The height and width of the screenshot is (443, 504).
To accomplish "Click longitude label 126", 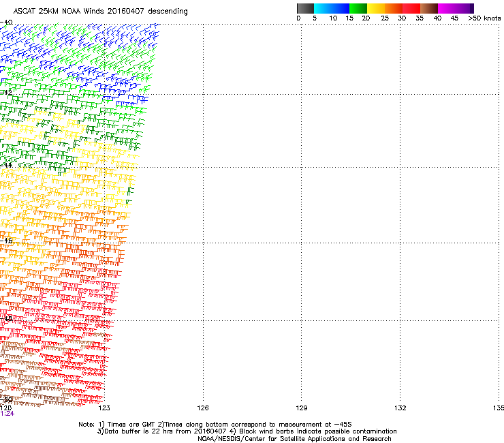I will (203, 408).
